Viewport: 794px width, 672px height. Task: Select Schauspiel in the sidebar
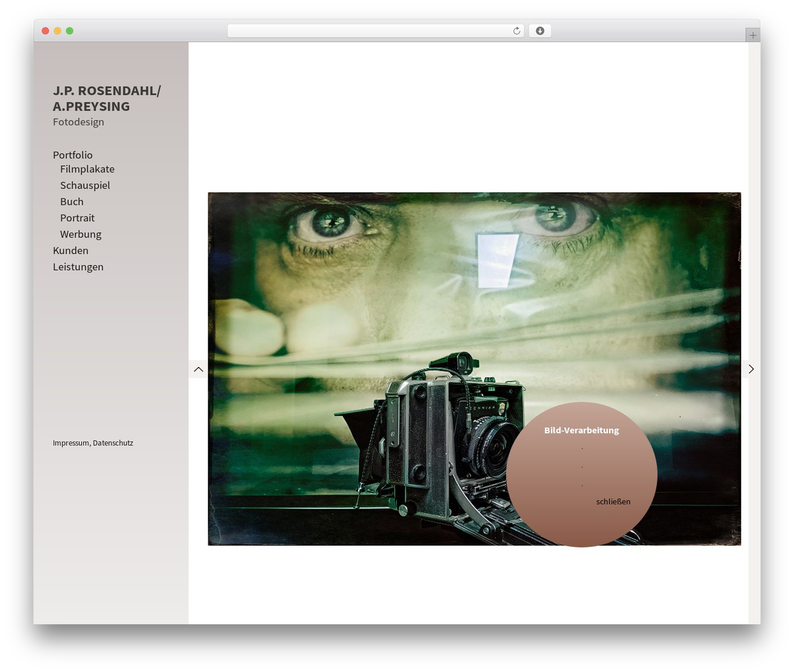85,185
